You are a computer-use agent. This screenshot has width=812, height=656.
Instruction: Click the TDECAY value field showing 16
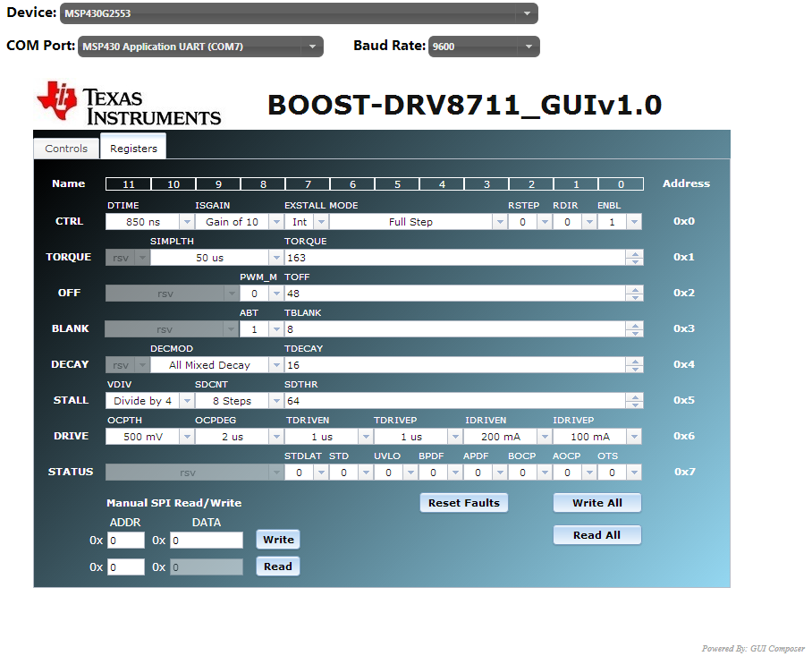[454, 365]
